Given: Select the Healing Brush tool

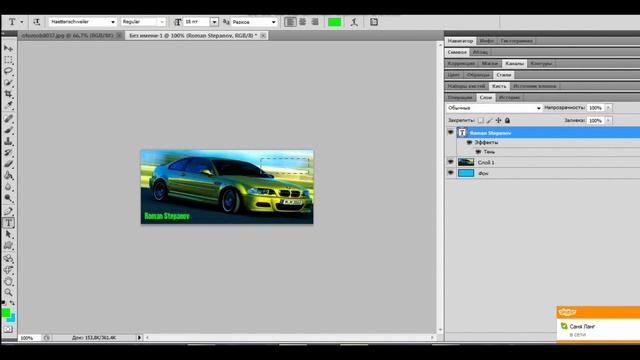Looking at the screenshot, I should (9, 119).
